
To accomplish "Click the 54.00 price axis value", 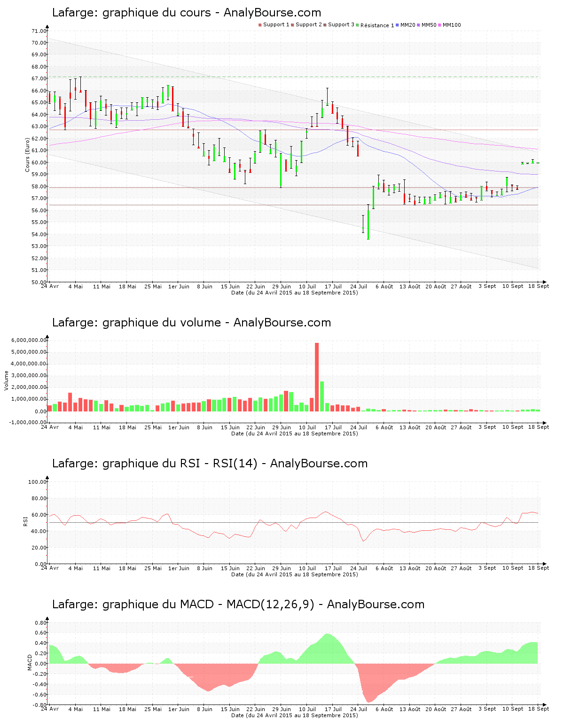I will click(x=39, y=234).
